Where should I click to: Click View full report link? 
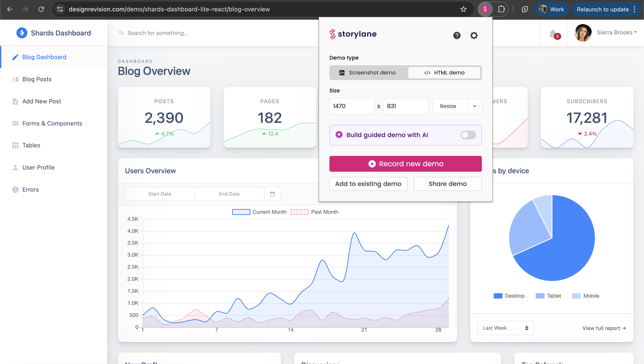(604, 328)
